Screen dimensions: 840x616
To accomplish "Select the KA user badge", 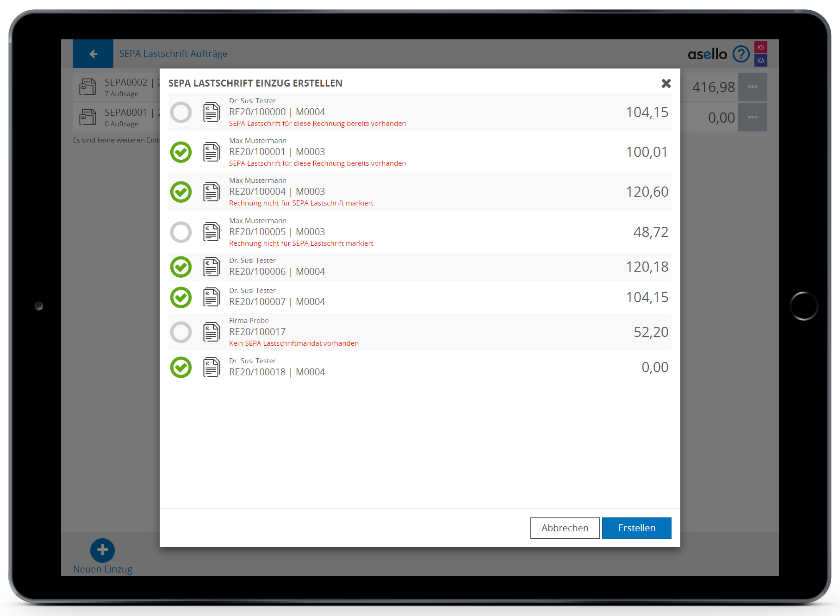I will pos(760,61).
